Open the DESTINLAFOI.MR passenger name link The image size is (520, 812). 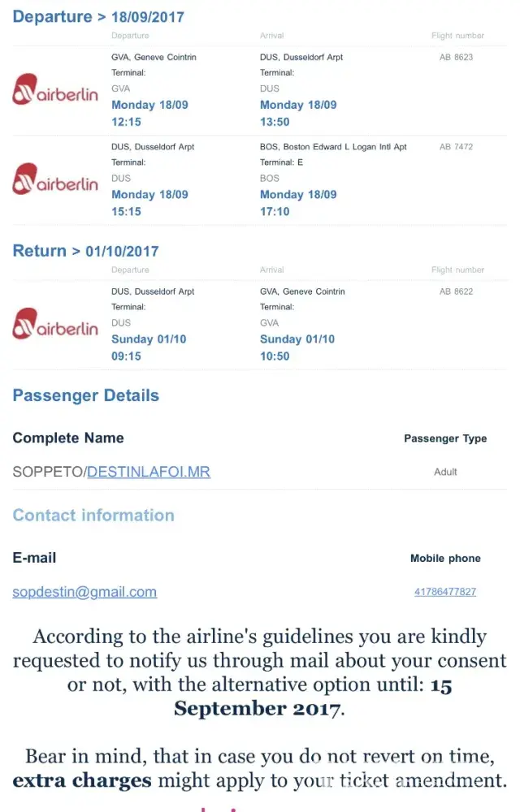pyautogui.click(x=149, y=472)
